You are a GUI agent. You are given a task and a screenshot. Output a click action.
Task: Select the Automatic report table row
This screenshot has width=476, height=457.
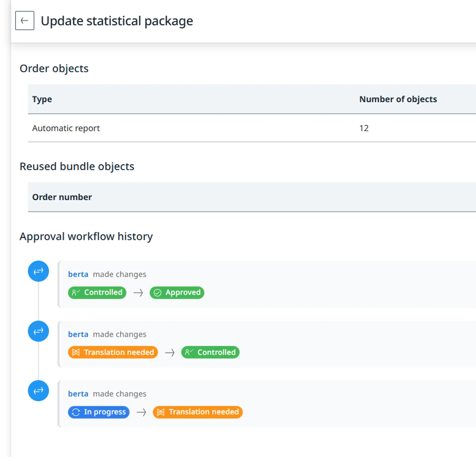[x=66, y=128]
